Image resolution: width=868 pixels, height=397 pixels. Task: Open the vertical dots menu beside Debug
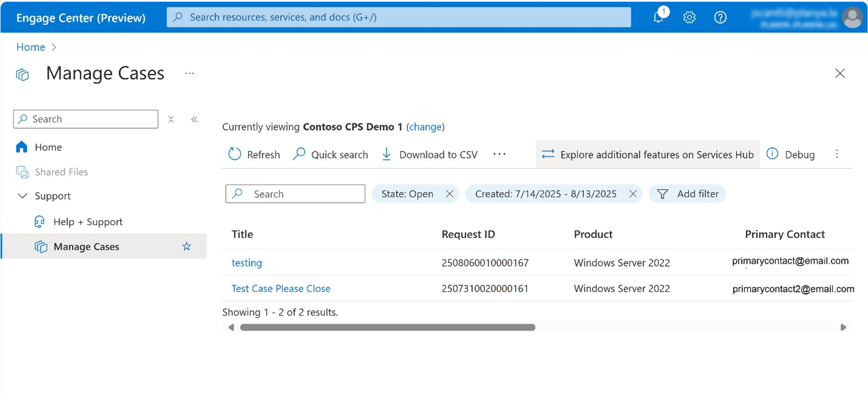coord(837,154)
